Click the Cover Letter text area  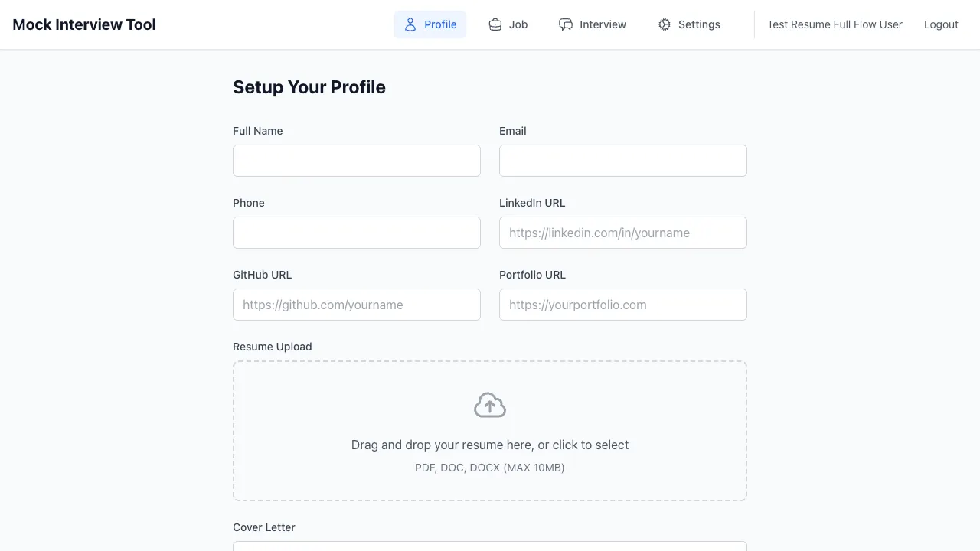[x=490, y=546]
